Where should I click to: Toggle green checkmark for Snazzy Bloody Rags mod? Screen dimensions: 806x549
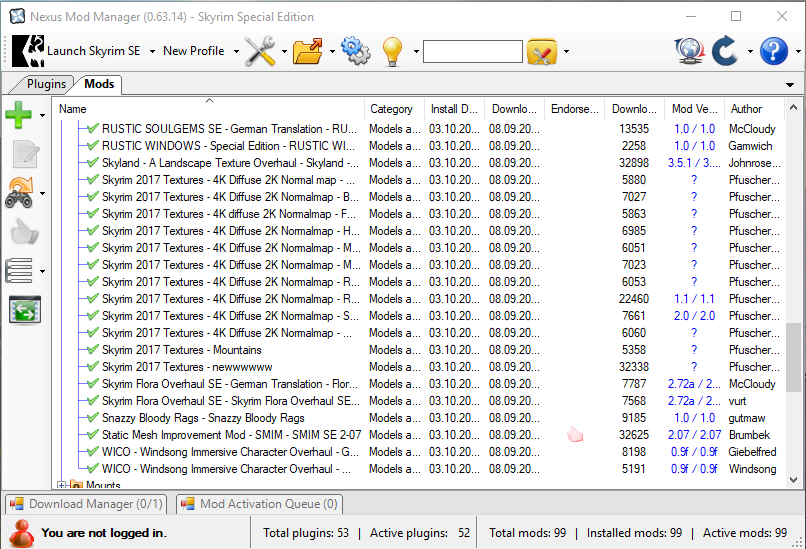coord(92,418)
